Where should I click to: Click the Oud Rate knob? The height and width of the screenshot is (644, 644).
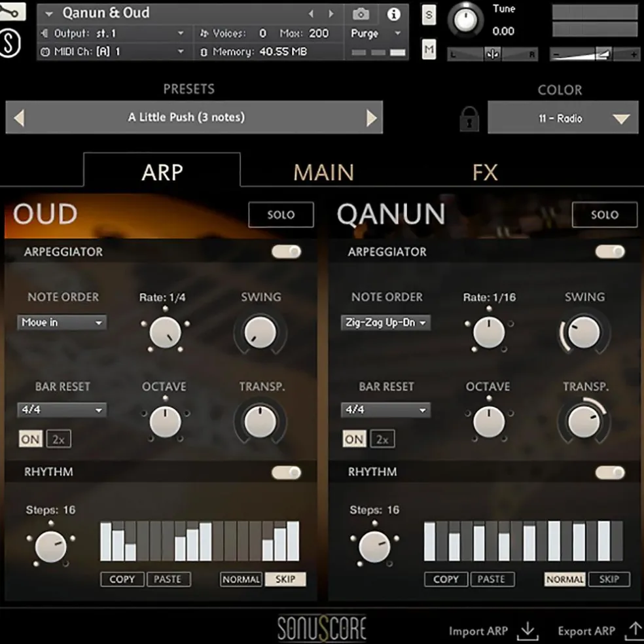[165, 332]
